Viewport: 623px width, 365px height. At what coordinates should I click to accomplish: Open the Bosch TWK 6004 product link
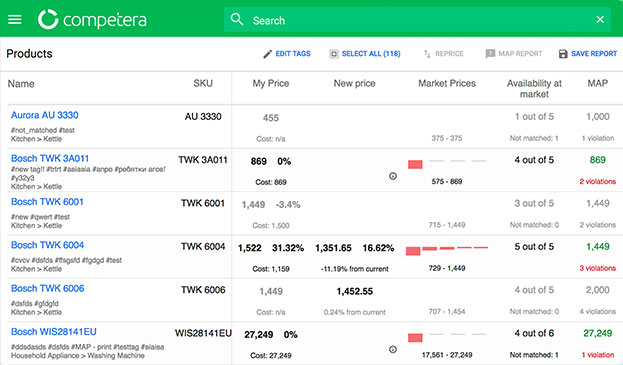[x=47, y=245]
